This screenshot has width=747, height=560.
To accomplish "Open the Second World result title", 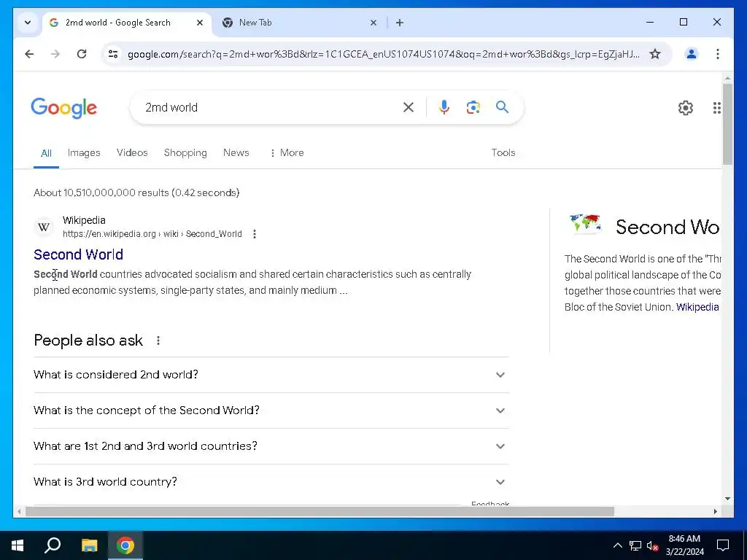I will pyautogui.click(x=78, y=254).
